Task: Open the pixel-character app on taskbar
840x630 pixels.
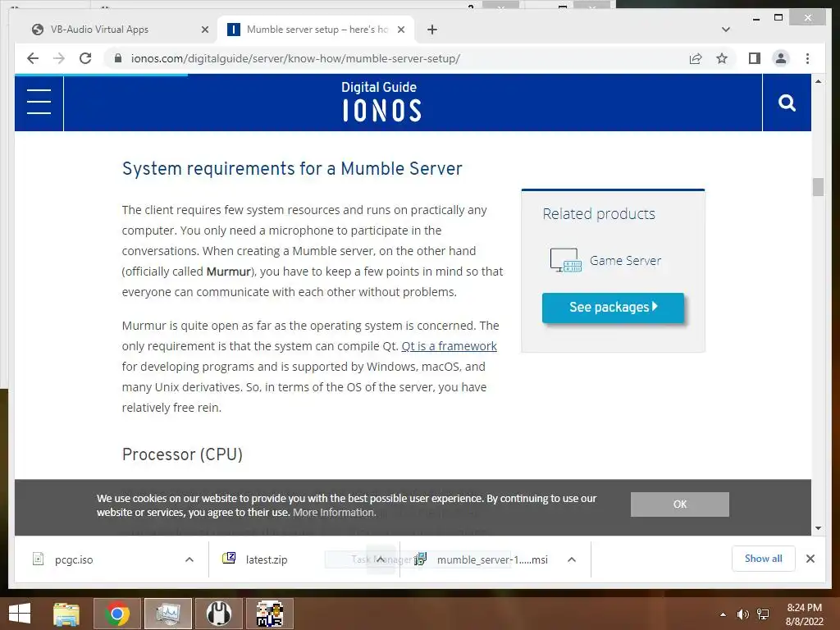Action: click(269, 614)
